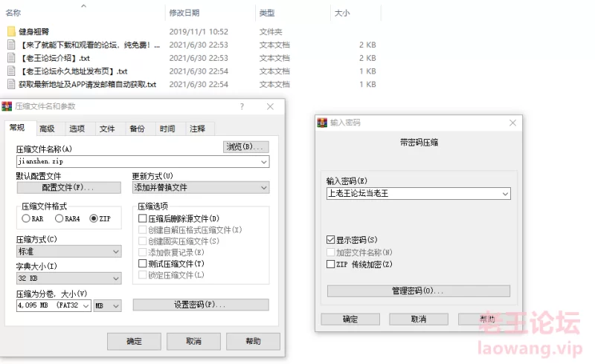This screenshot has width=595, height=364.
Task: Click the 管理密码(O)... button
Action: click(419, 291)
